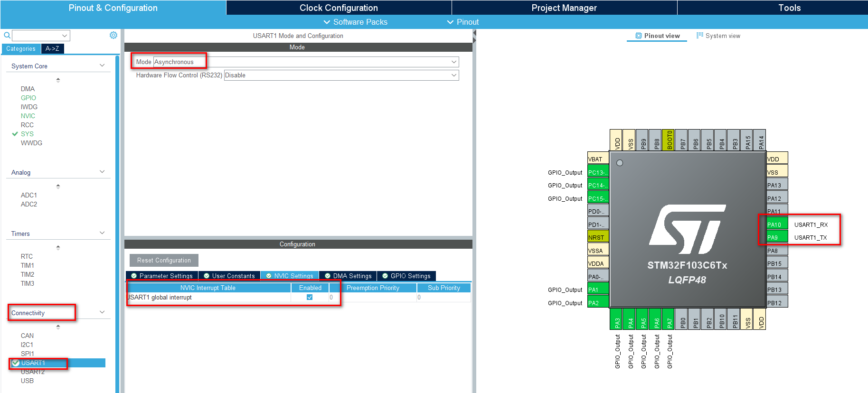Select NVIC in System Core list
Screen dimensions: 868x393
(x=28, y=116)
